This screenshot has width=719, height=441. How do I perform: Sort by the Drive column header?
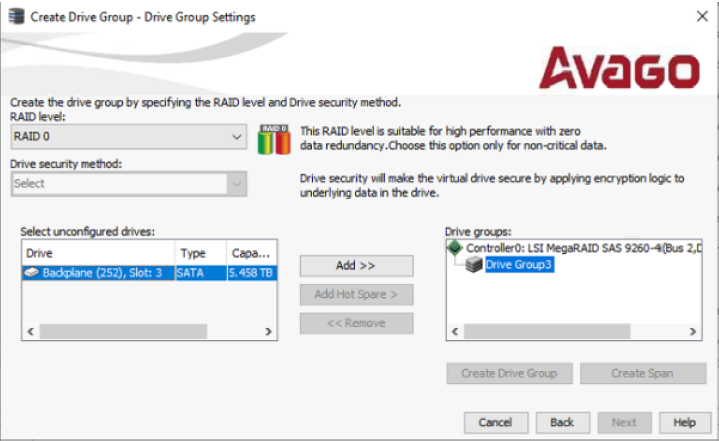click(x=98, y=253)
